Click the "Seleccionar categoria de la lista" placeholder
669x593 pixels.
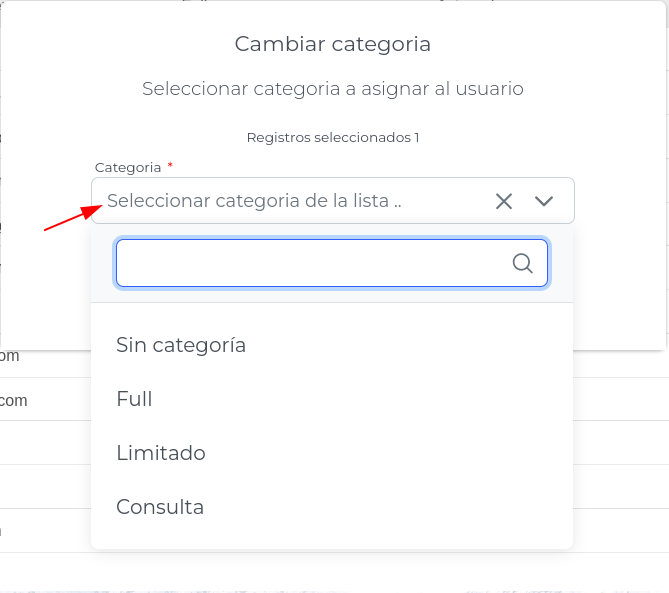pyautogui.click(x=254, y=201)
